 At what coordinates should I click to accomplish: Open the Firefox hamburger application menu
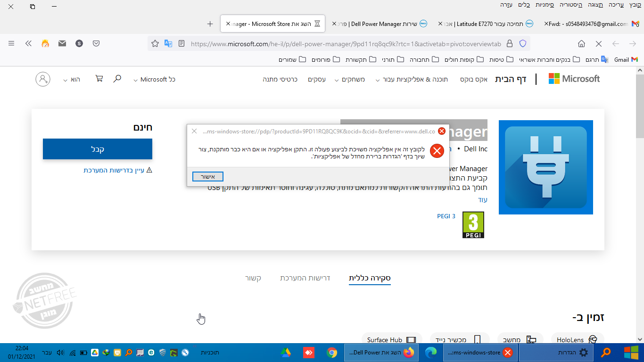pos(11,43)
